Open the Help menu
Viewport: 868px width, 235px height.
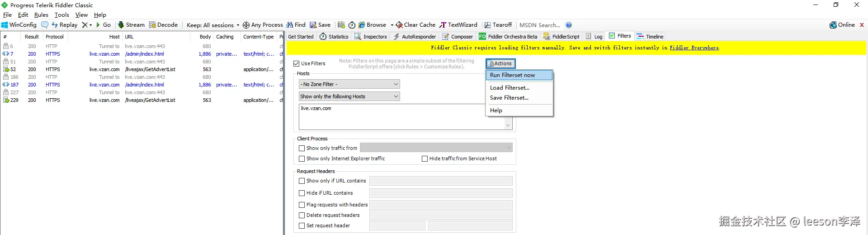click(100, 15)
